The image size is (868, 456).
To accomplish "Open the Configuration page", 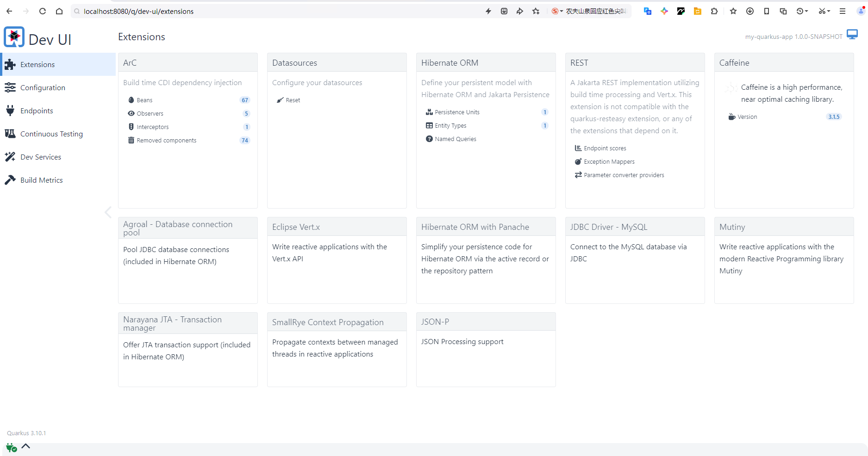I will (x=58, y=87).
